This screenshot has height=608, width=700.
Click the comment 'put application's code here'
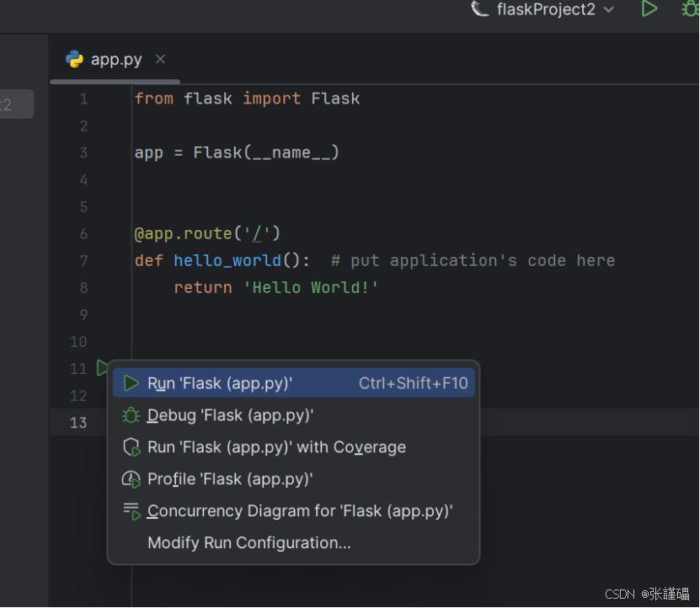tap(473, 260)
